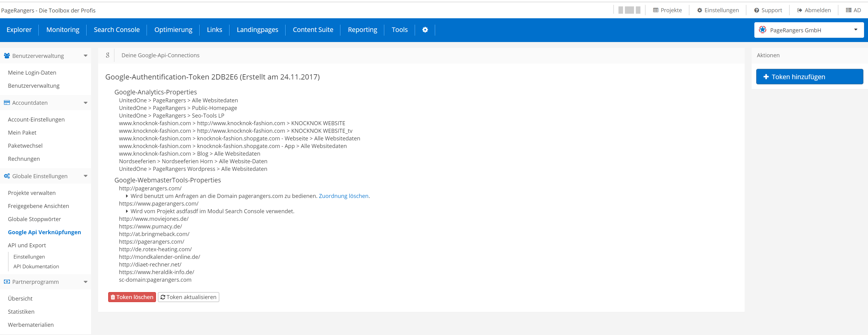The image size is (868, 335).
Task: Open API und Export in sidebar
Action: click(x=27, y=245)
